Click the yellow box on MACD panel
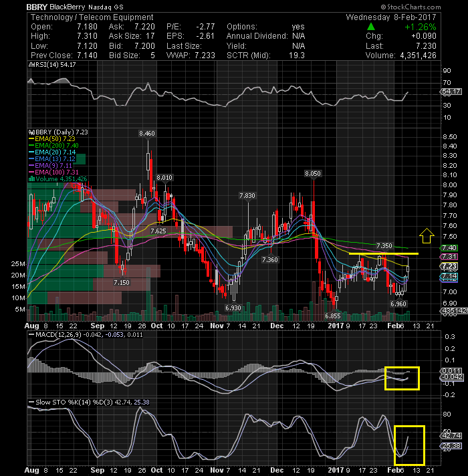468x476 pixels. pos(402,378)
